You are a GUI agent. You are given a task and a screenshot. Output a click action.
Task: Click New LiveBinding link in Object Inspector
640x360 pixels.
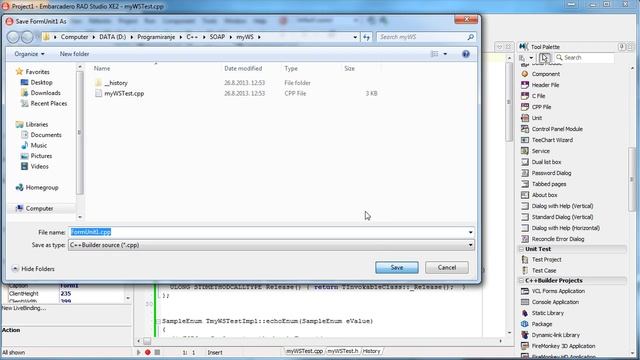[24, 309]
